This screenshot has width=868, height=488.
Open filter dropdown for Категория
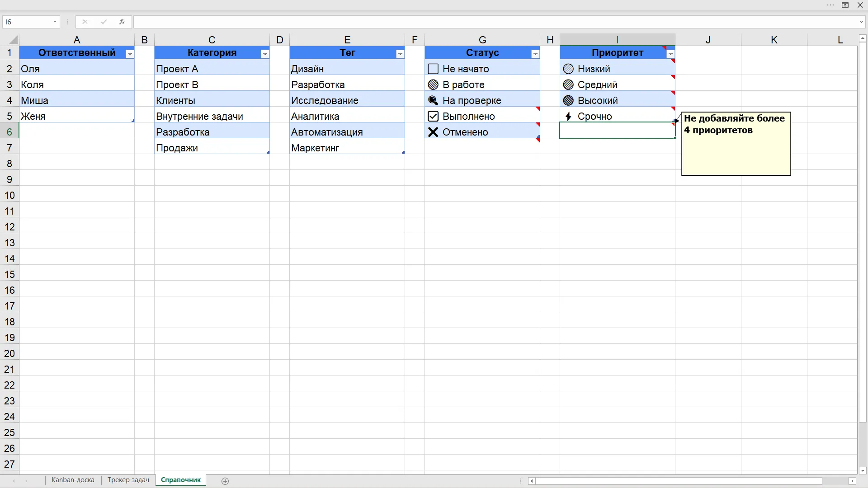click(x=265, y=54)
